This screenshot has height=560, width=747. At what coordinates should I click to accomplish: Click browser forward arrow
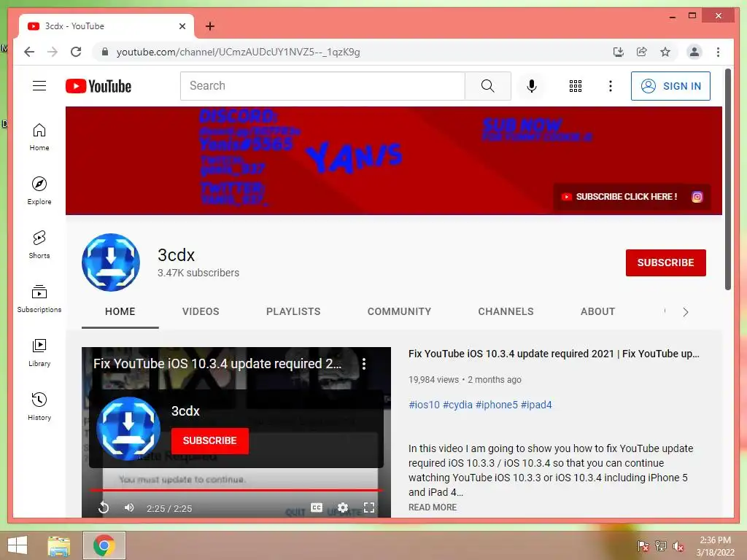[53, 52]
